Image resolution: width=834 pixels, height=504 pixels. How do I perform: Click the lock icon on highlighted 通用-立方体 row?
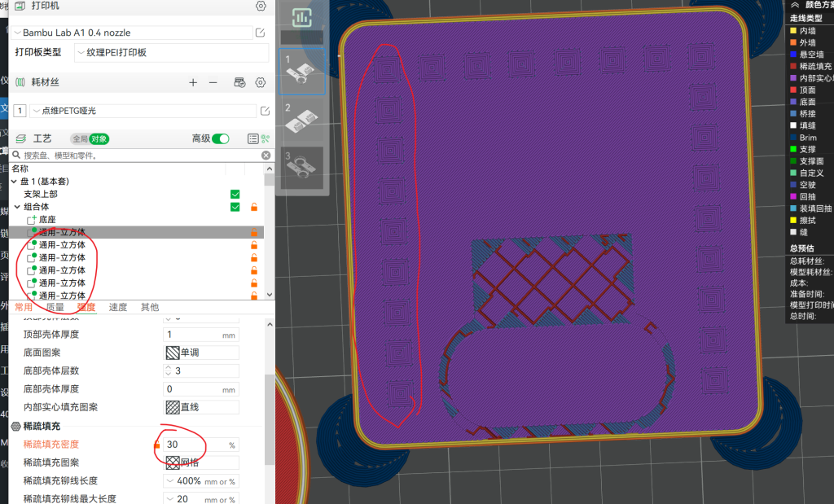pos(254,232)
